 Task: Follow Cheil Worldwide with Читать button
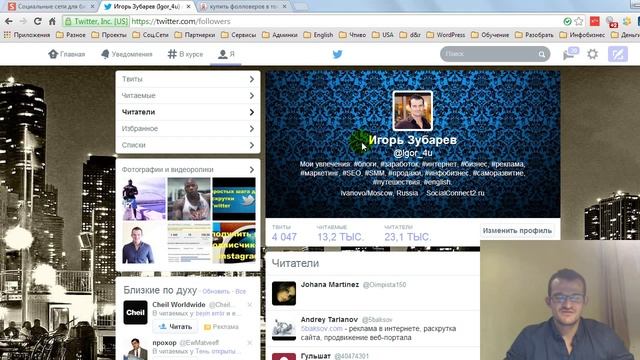(x=175, y=327)
